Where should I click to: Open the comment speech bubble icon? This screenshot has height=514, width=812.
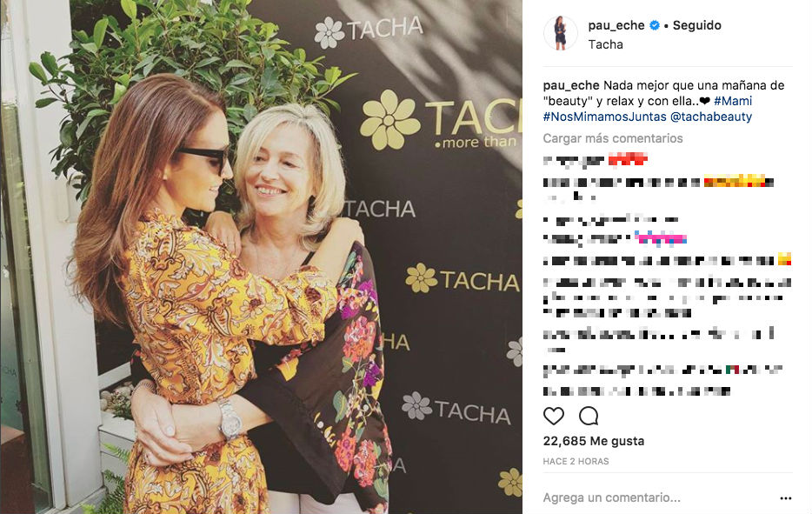[x=589, y=416]
